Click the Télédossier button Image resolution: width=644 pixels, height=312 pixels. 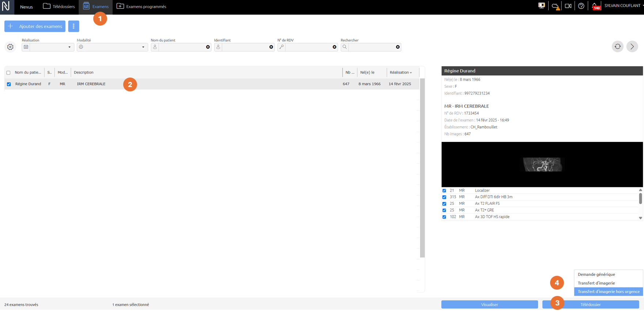pyautogui.click(x=591, y=304)
